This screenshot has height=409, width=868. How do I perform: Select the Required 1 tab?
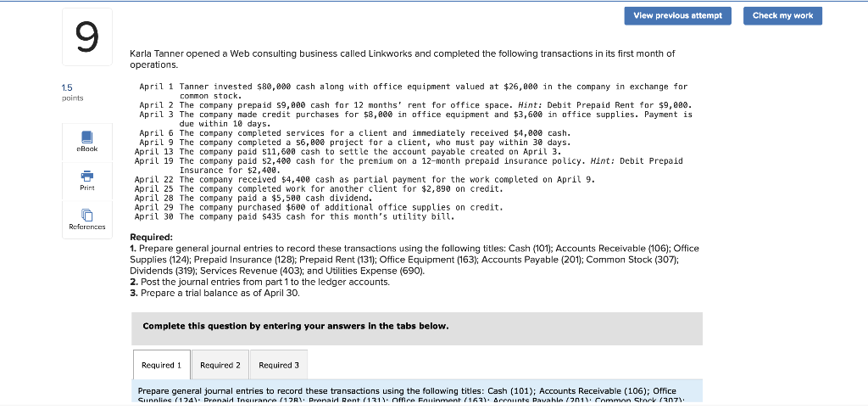click(x=162, y=365)
